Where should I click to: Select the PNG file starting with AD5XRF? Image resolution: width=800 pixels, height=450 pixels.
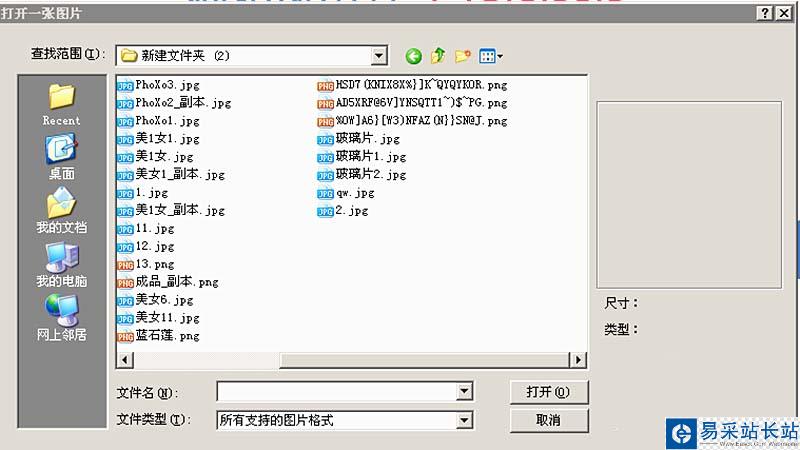click(x=412, y=103)
